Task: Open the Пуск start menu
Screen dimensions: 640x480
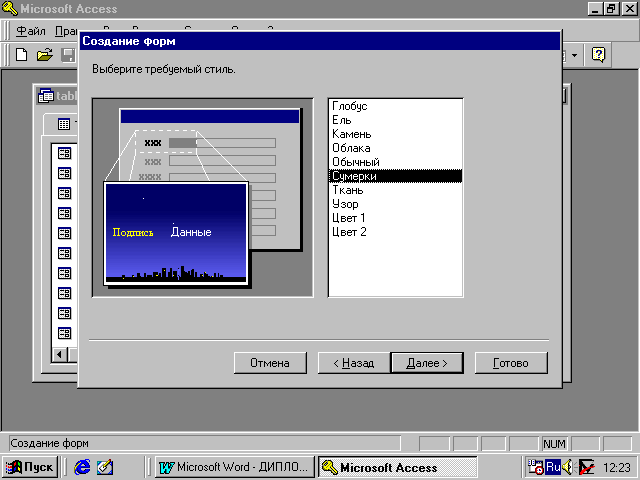Action: coord(30,467)
